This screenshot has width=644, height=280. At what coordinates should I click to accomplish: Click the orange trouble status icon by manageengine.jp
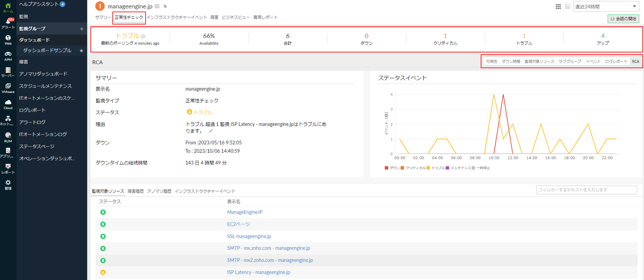click(x=100, y=6)
